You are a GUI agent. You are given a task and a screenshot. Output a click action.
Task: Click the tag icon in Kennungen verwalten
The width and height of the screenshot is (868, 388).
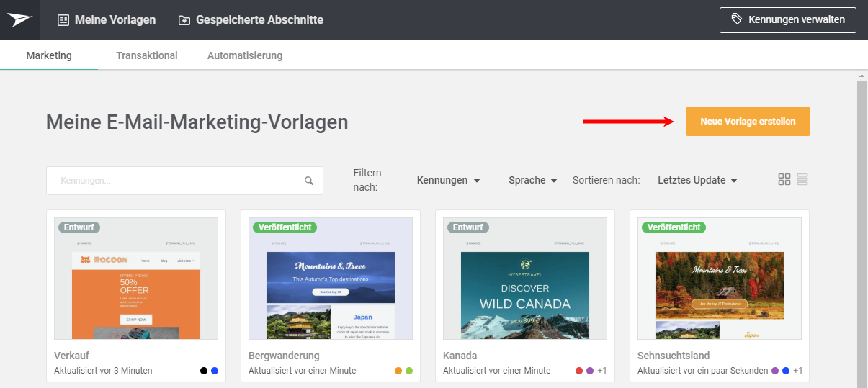point(736,19)
